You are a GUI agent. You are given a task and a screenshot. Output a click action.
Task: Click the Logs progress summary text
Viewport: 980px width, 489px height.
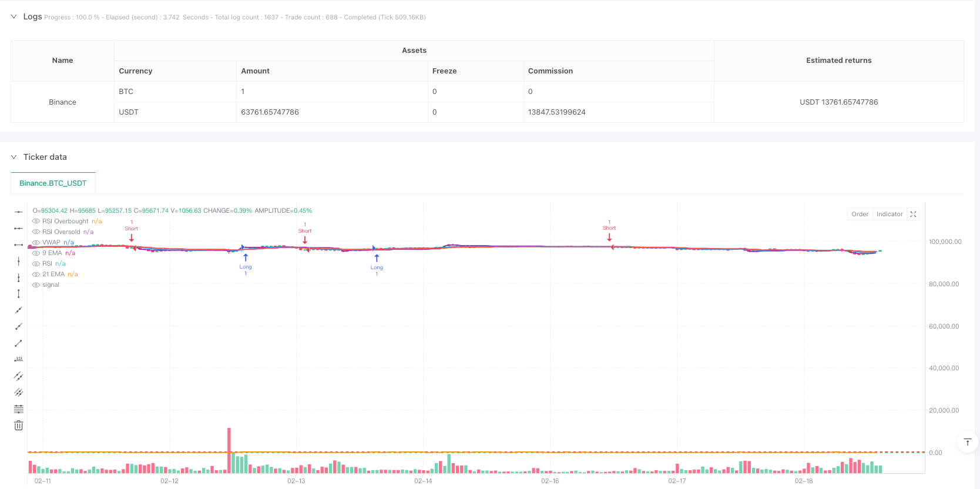(x=235, y=18)
